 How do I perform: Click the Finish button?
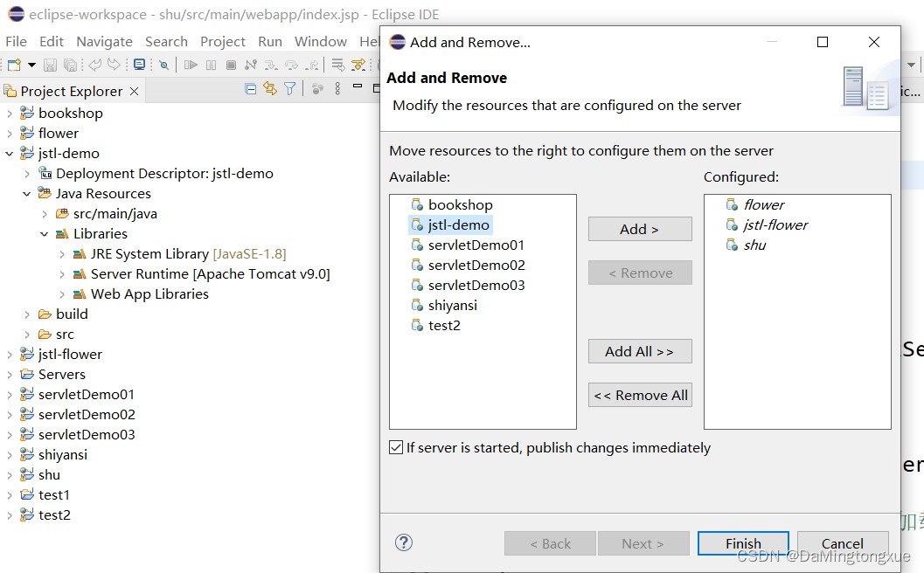click(742, 542)
